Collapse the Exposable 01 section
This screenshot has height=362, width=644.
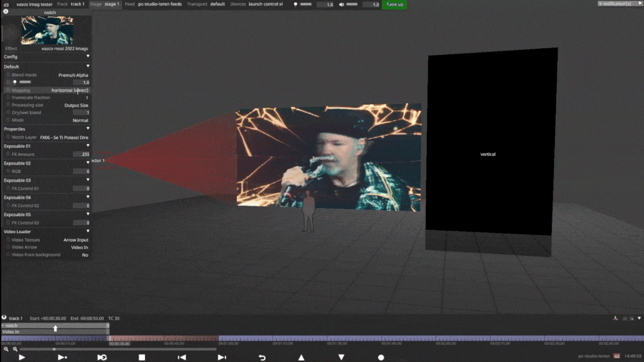(x=88, y=146)
